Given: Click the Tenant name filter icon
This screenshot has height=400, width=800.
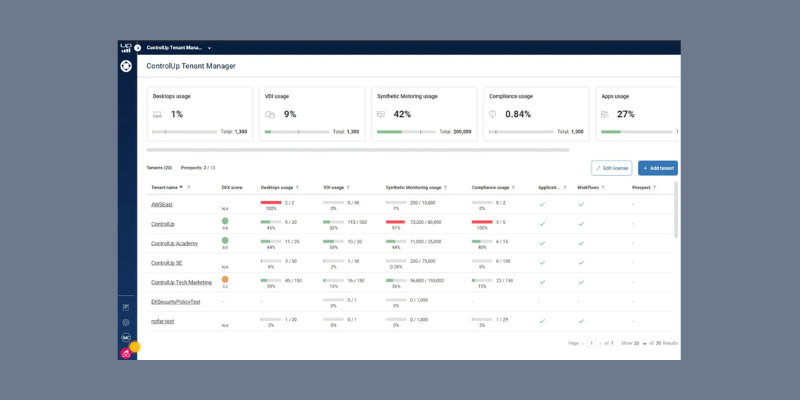Looking at the screenshot, I should 188,187.
